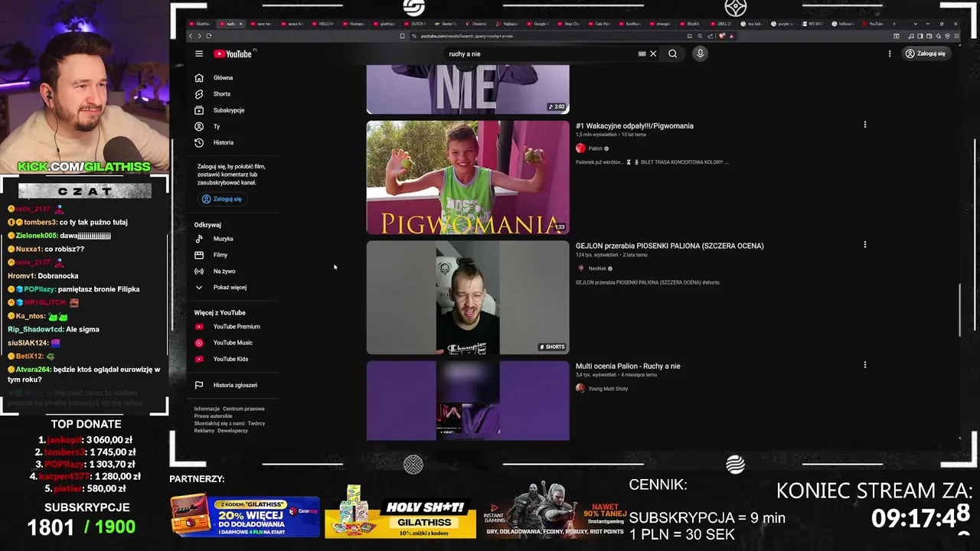This screenshot has width=980, height=551.
Task: Open Shorts in the sidebar
Action: [222, 93]
